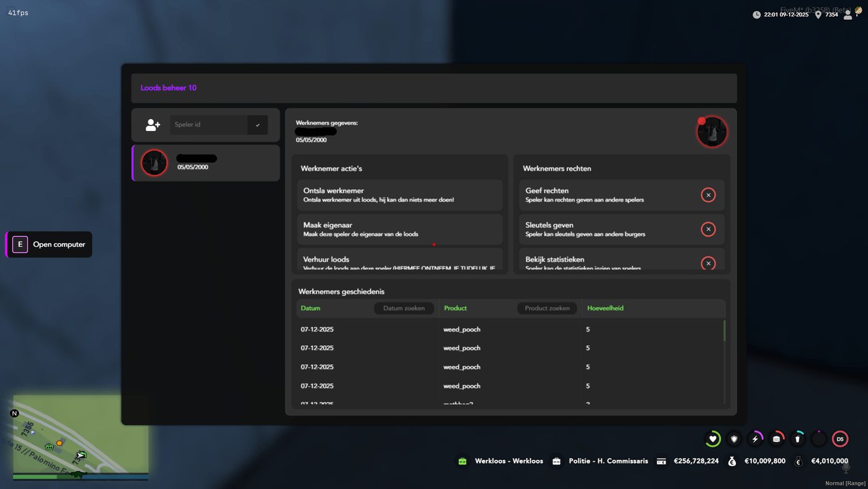Click the green briefcase Werkloos job icon
Image resolution: width=868 pixels, height=489 pixels.
coord(463,461)
